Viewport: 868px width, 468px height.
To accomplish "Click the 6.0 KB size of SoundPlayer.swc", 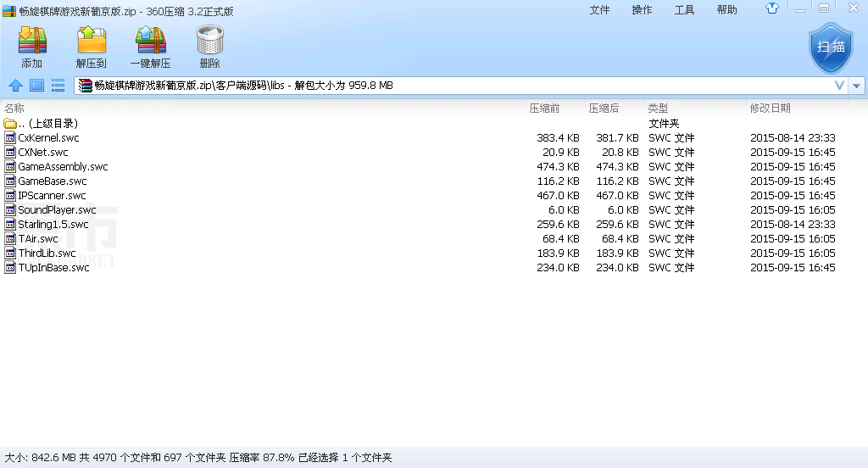I will [x=564, y=210].
